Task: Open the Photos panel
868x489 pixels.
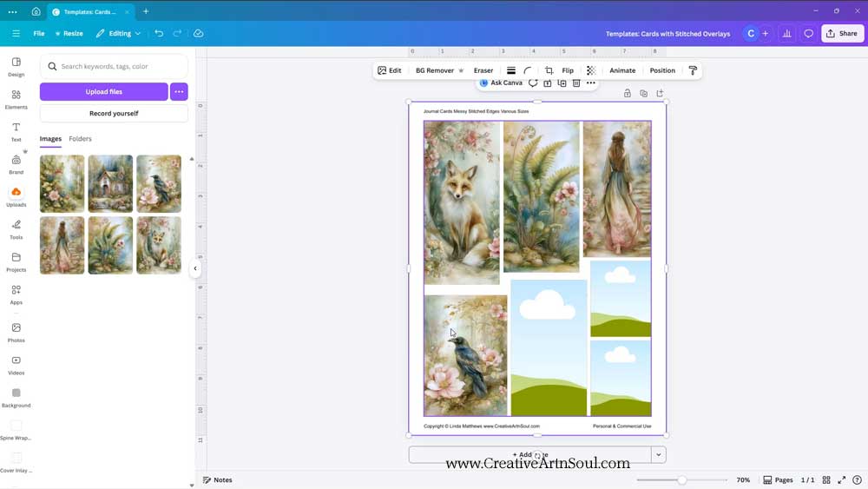Action: 16,333
